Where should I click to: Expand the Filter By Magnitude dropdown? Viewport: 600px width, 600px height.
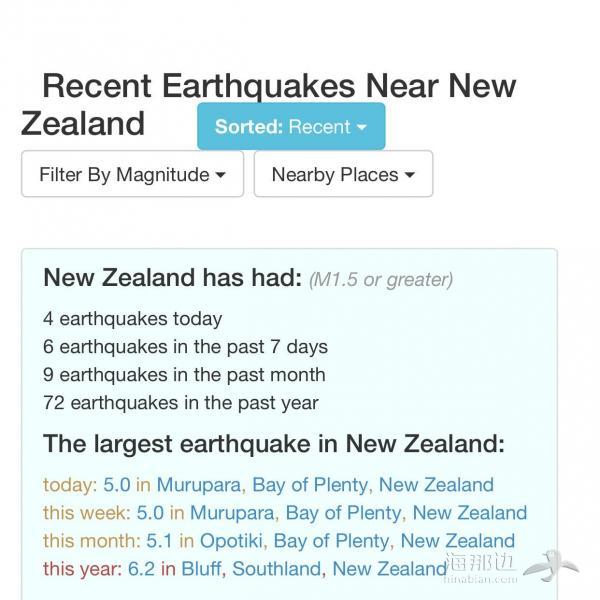coord(132,174)
